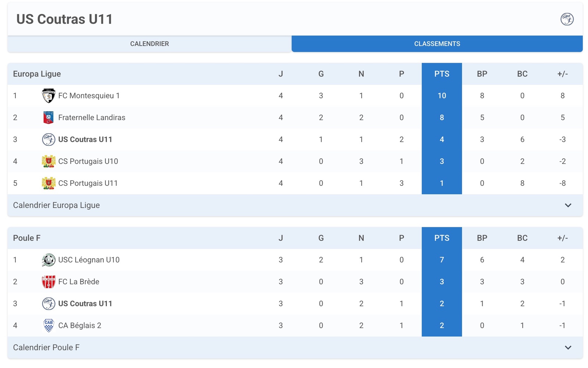This screenshot has width=588, height=368.
Task: Click the CS Portugais U11 team crest
Action: click(x=49, y=183)
